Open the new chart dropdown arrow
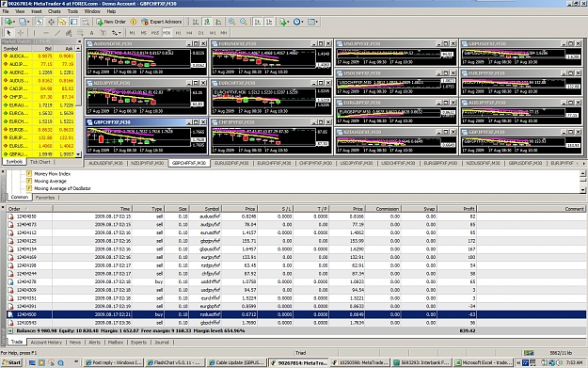This screenshot has width=588, height=368. (14, 22)
